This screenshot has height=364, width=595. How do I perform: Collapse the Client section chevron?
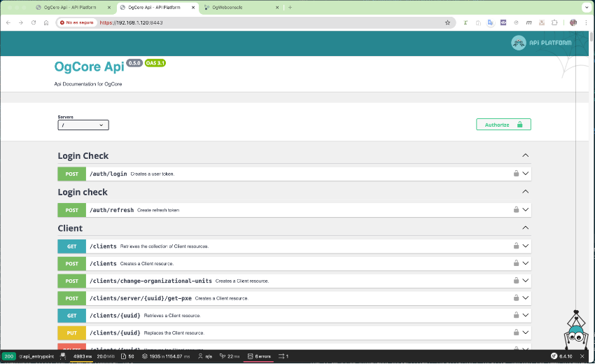tap(525, 228)
